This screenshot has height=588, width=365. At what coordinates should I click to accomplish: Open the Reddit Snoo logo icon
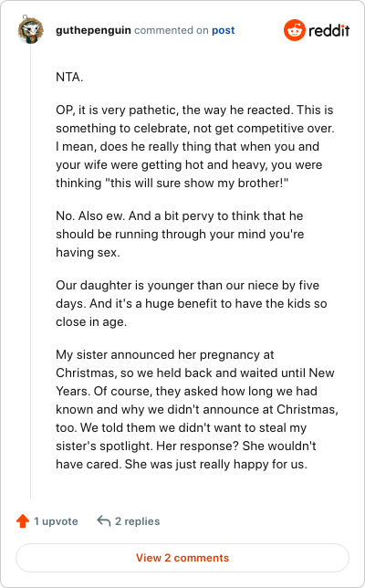pyautogui.click(x=295, y=30)
